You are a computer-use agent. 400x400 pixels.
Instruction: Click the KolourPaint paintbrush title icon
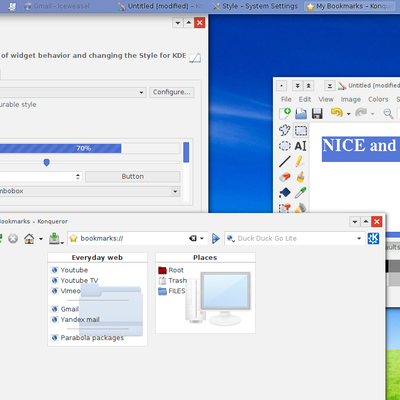pos(342,86)
